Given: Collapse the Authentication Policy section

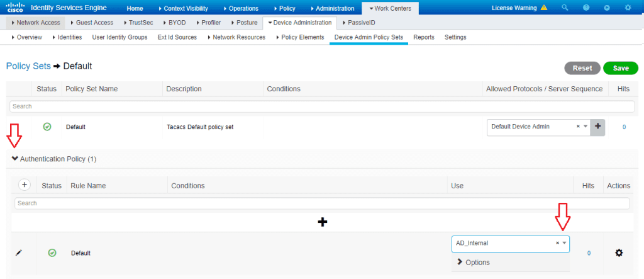Looking at the screenshot, I should 15,159.
